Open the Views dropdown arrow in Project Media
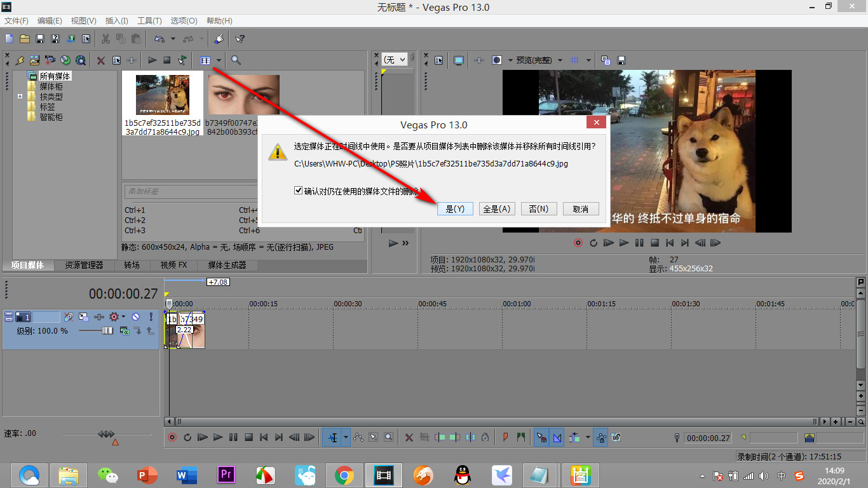 pos(219,60)
